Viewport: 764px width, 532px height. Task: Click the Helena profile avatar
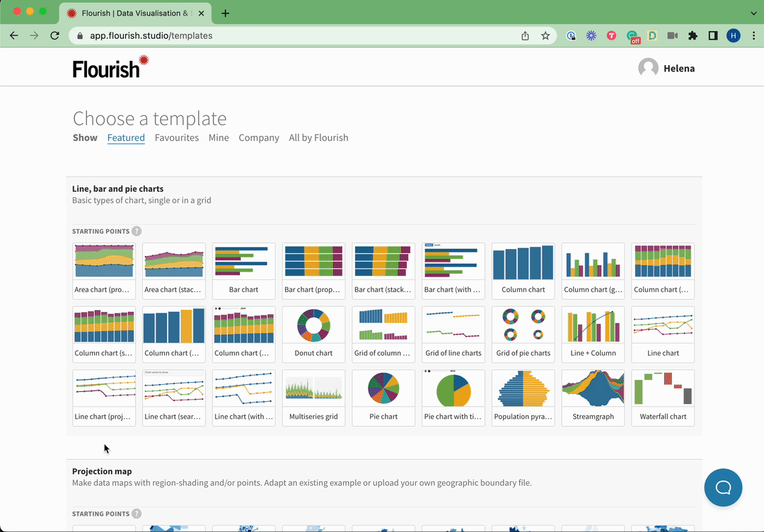(649, 67)
